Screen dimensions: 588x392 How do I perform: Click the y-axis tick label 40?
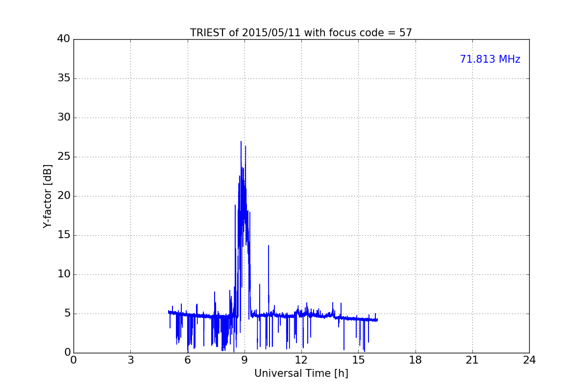pyautogui.click(x=64, y=39)
